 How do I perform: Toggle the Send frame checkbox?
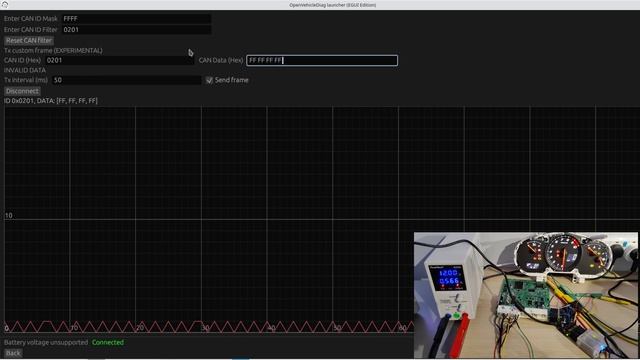[209, 80]
